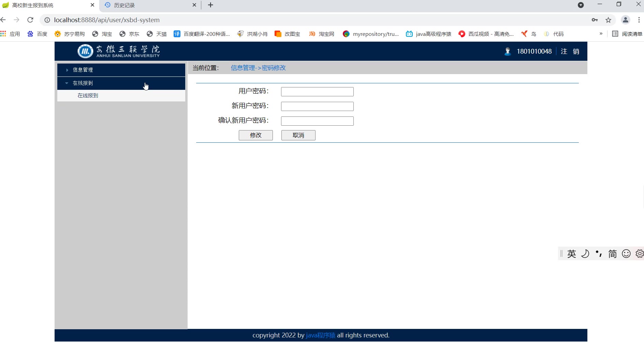Open the Chrome three-dot menu
644x347 pixels.
639,20
